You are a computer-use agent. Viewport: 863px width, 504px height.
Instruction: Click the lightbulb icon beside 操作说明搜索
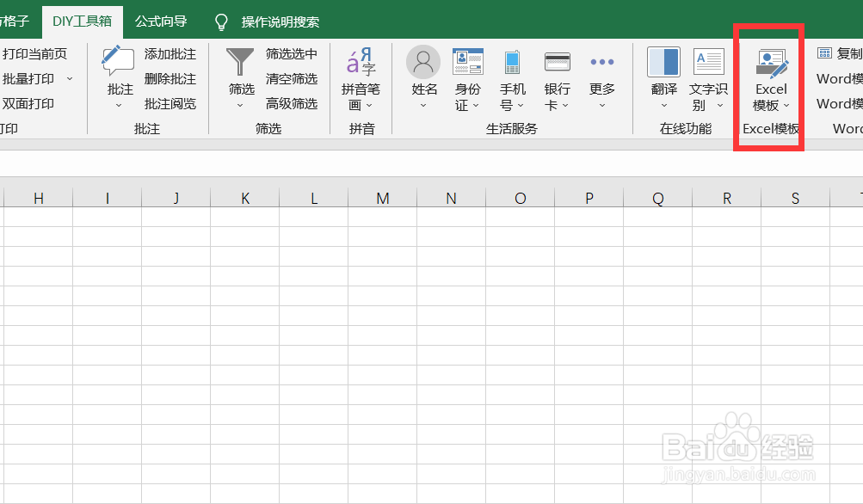(x=221, y=22)
